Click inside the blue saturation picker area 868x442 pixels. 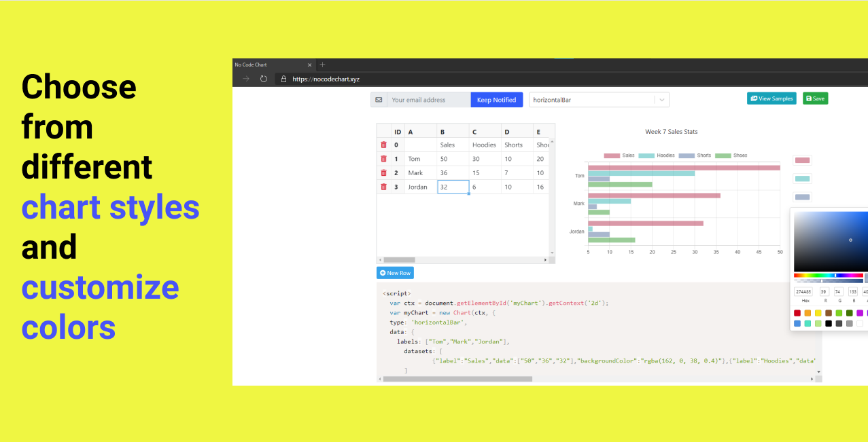point(831,242)
